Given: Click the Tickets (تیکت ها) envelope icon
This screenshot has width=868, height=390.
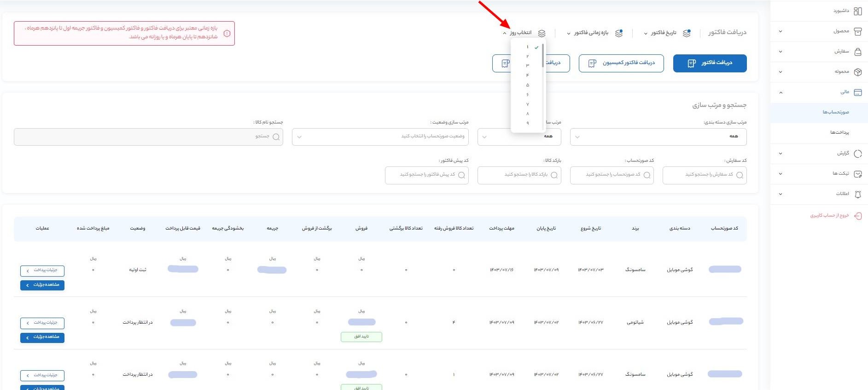Looking at the screenshot, I should click(x=857, y=174).
